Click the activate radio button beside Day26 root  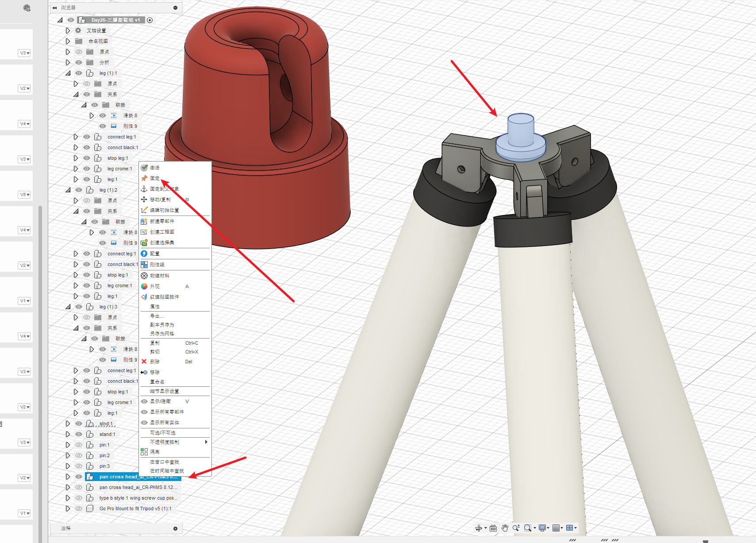click(150, 20)
